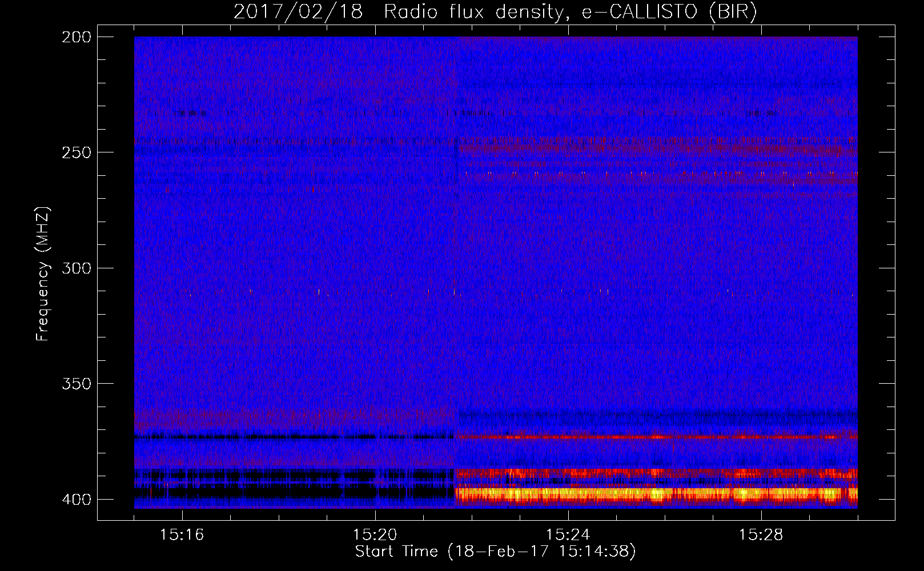The height and width of the screenshot is (571, 924).
Task: Click the 15:16 time tick label
Action: pos(182,534)
